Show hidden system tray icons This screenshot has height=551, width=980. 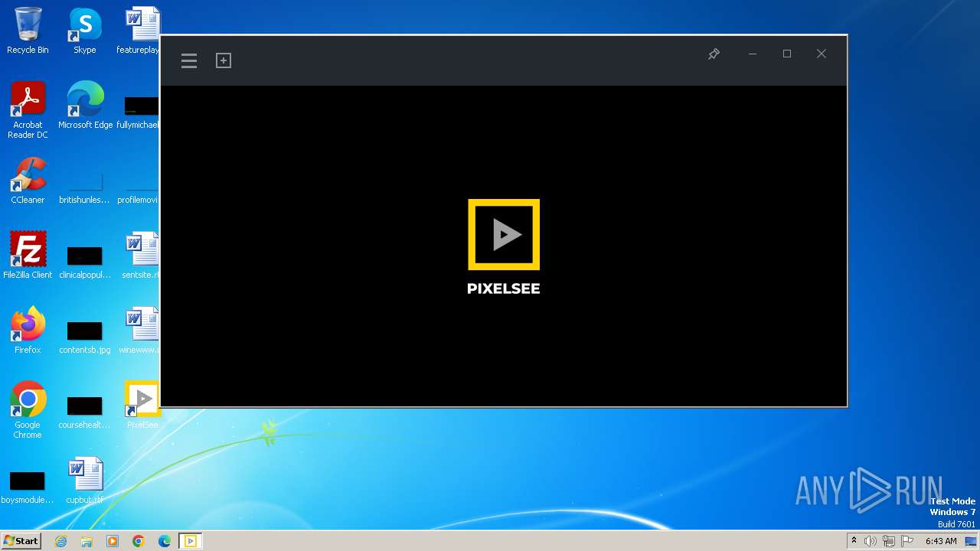854,541
